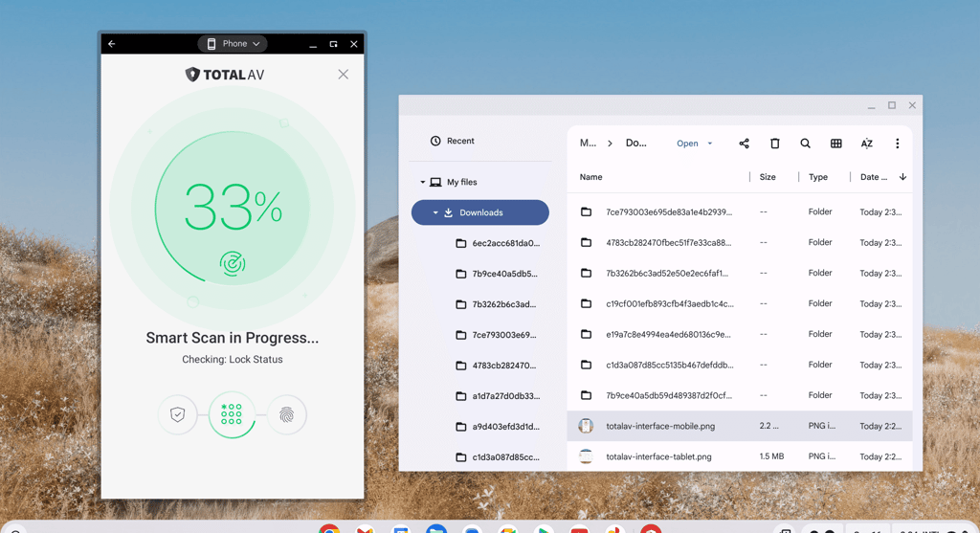
Task: Open sidebar folder 7b9ce40a5db5...
Action: click(x=498, y=274)
